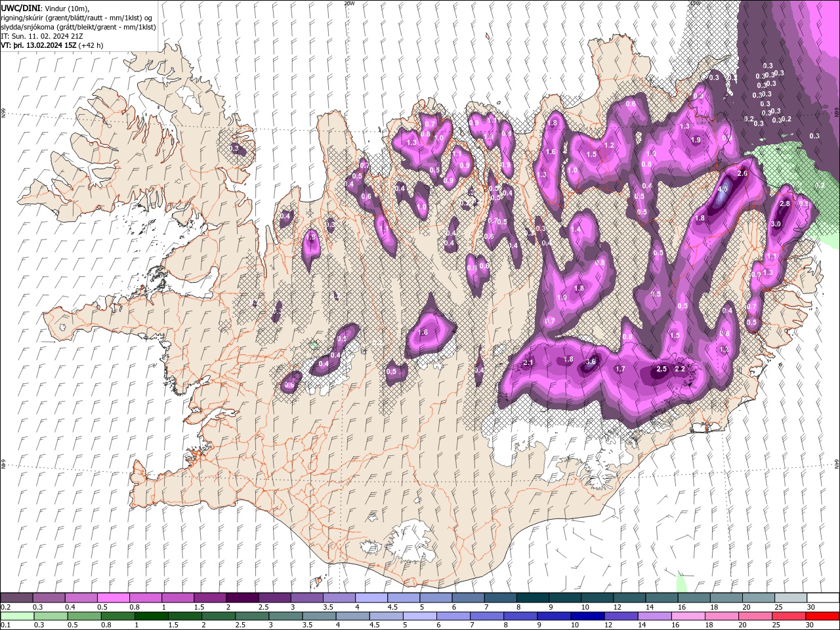Click the 'rigning/skúrir' legend description line
The width and height of the screenshot is (840, 630).
[x=77, y=18]
